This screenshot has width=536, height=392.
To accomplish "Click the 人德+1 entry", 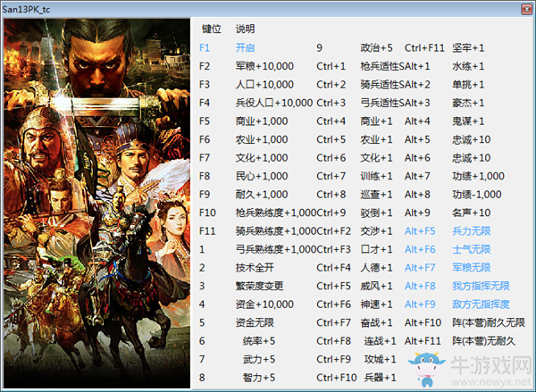I will pos(376,268).
